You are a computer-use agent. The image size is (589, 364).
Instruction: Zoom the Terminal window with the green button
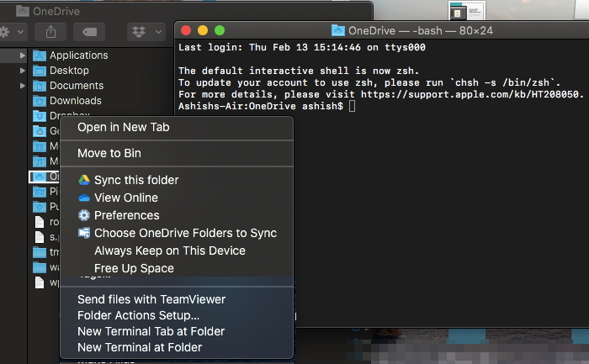tap(220, 30)
